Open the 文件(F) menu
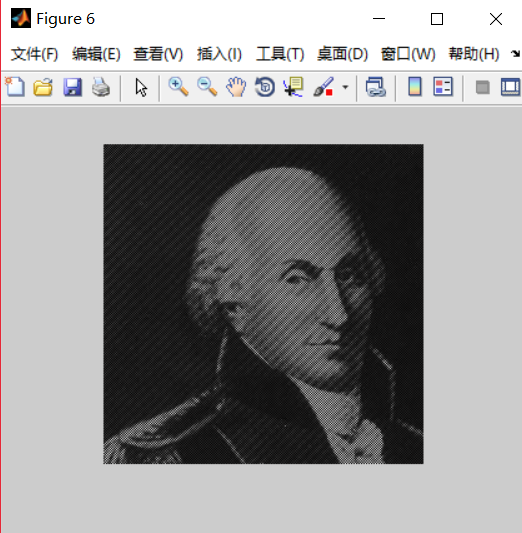 34,54
